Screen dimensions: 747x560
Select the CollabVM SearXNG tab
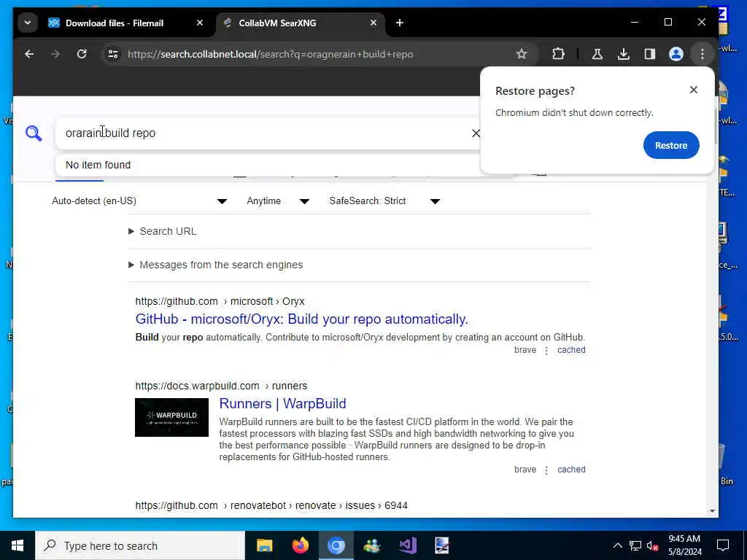(x=277, y=23)
